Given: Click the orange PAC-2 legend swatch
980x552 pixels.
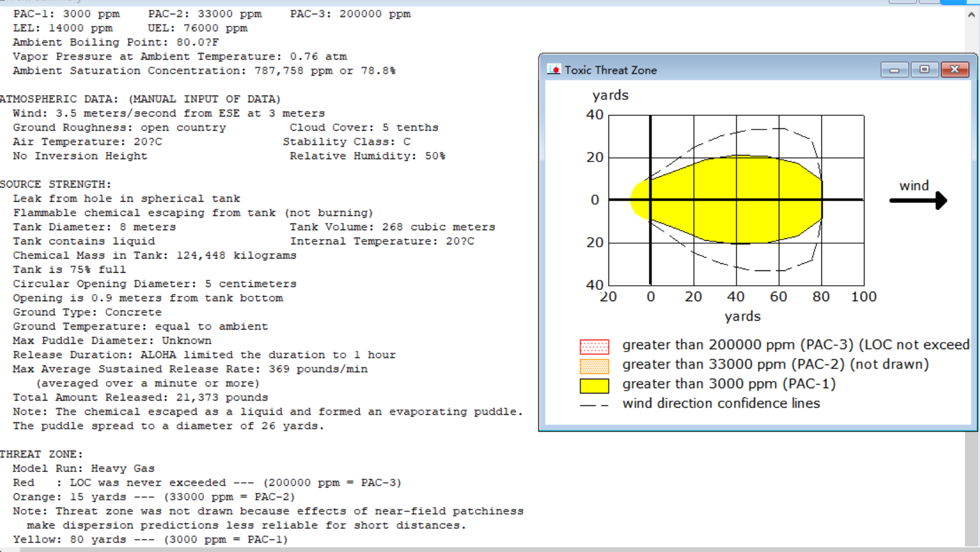Looking at the screenshot, I should tap(594, 366).
